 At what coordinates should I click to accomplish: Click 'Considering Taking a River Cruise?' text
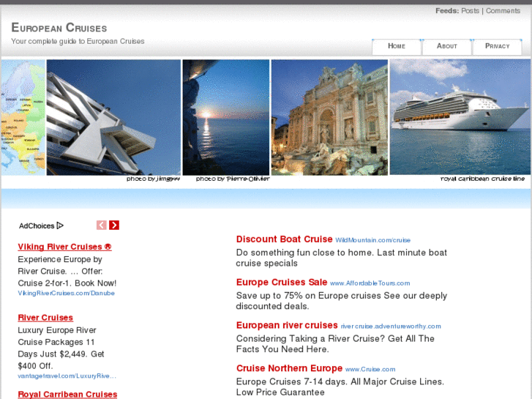[x=311, y=338]
